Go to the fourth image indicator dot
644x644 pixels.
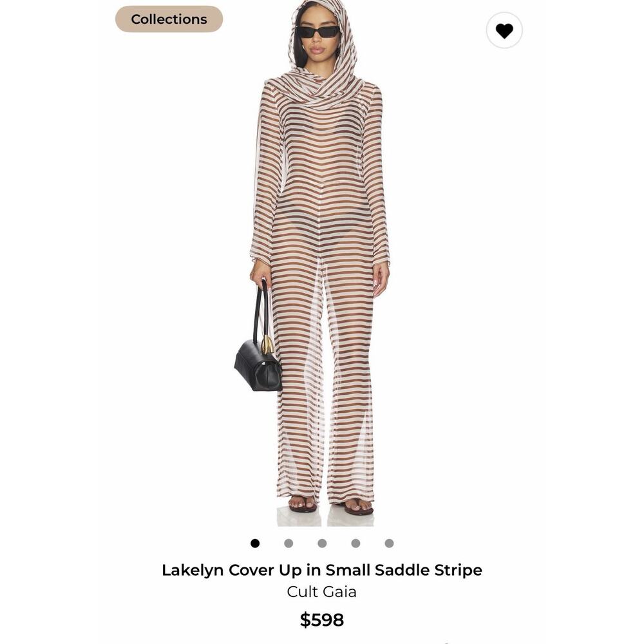click(355, 544)
